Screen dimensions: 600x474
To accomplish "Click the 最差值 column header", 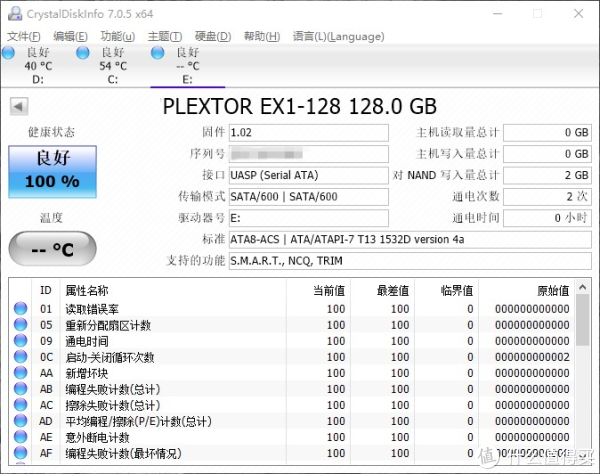I will pyautogui.click(x=382, y=290).
